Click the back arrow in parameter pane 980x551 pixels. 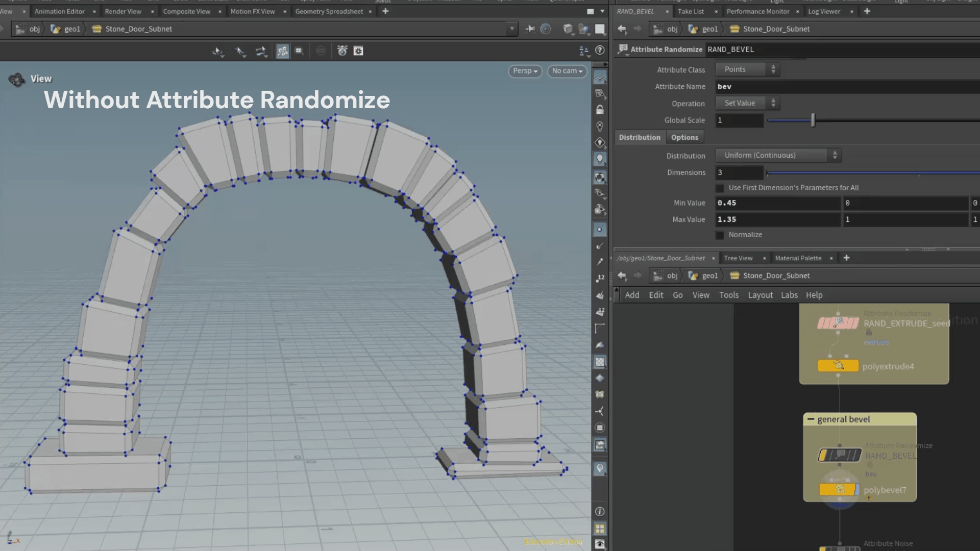622,29
